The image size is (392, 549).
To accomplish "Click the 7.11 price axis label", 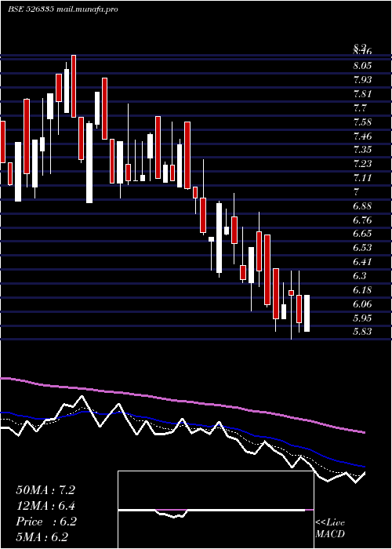I will [362, 178].
